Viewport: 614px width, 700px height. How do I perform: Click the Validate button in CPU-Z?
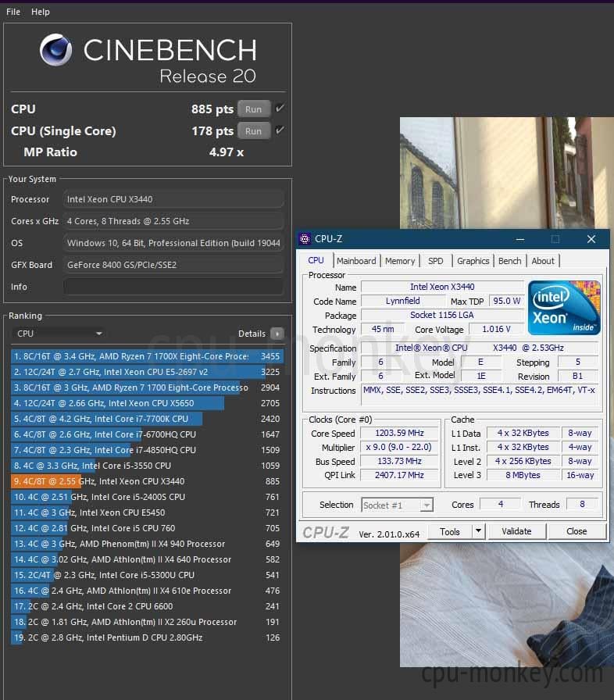click(516, 532)
